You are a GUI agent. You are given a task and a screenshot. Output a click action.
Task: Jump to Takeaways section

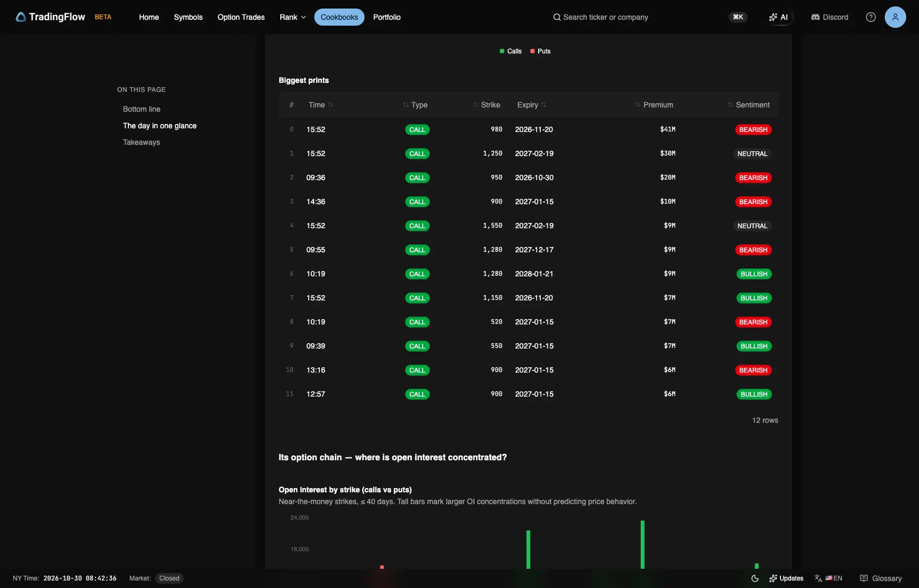[141, 142]
